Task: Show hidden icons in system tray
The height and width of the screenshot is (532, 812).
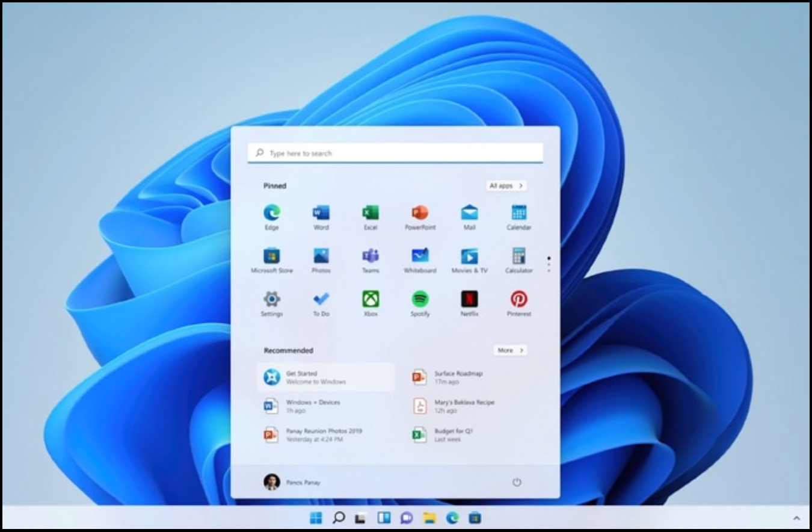Action: [796, 518]
